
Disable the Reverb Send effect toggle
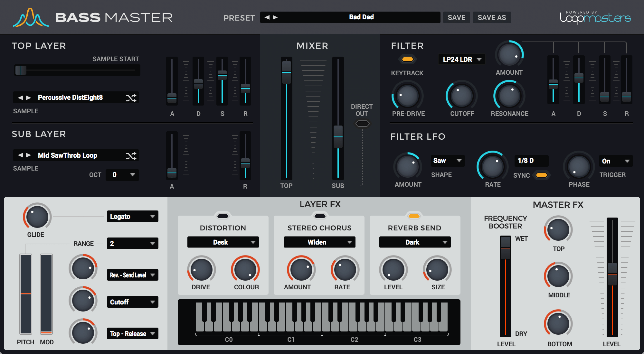(x=414, y=216)
